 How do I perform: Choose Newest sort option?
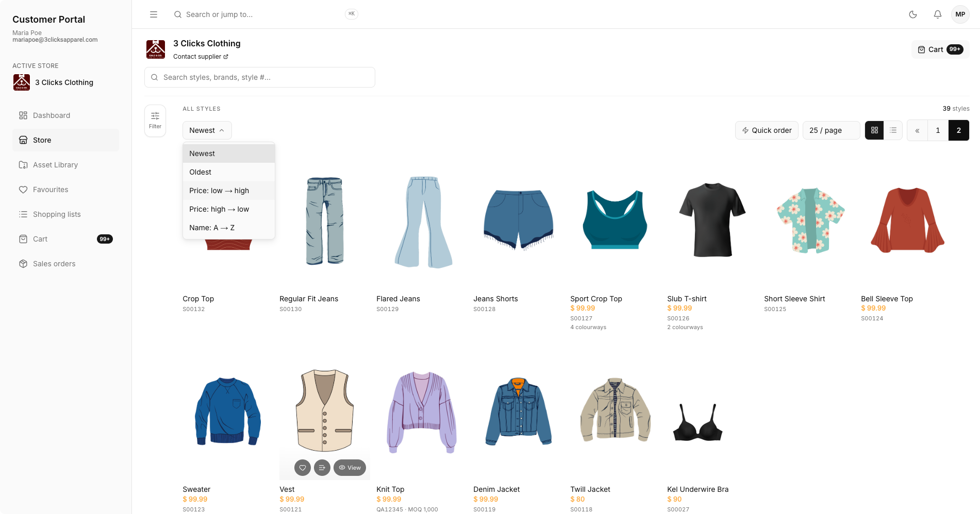229,153
